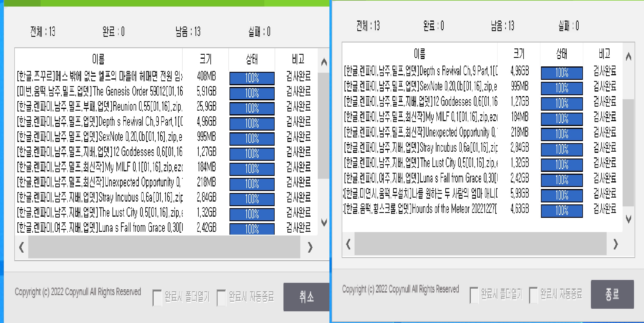Click up scroll arrow in right list
The height and width of the screenshot is (323, 644).
628,57
